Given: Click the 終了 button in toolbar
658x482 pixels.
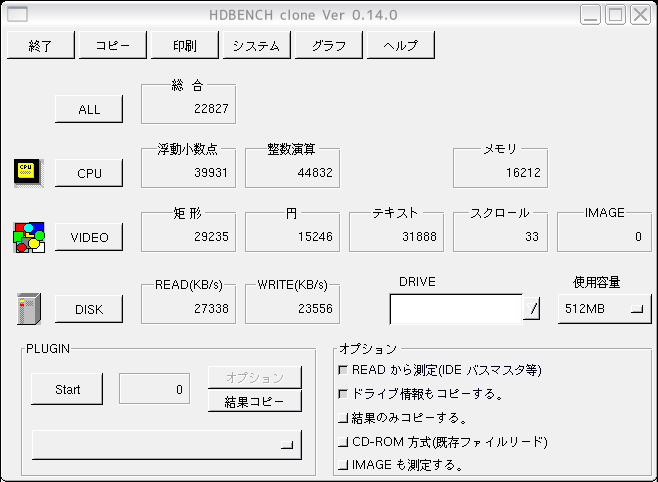Looking at the screenshot, I should point(40,46).
